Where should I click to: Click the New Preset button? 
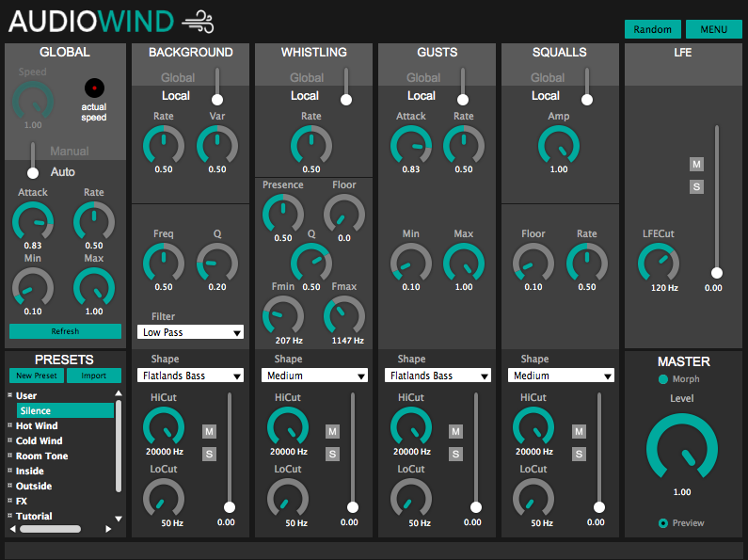(37, 376)
